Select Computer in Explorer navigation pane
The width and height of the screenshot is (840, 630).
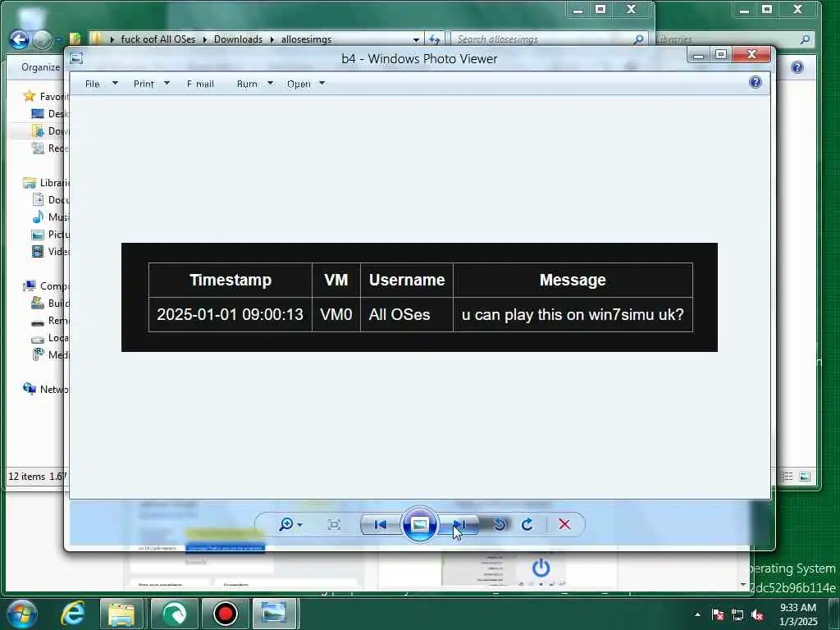[46, 285]
